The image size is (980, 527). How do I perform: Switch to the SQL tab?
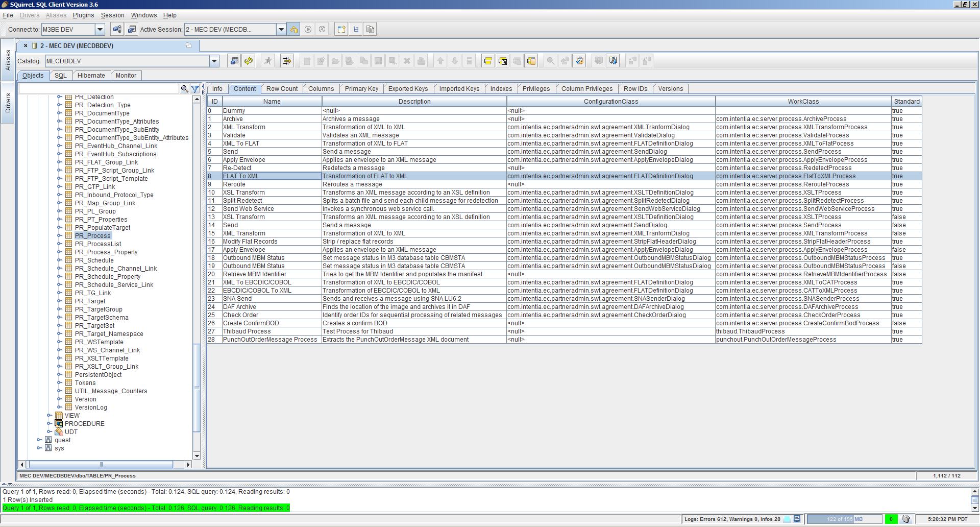pyautogui.click(x=60, y=76)
